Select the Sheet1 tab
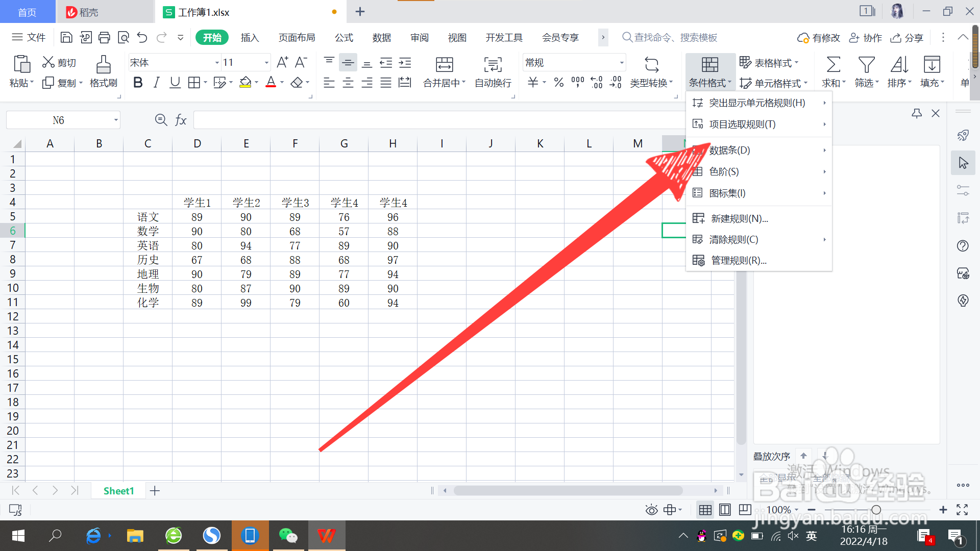The image size is (980, 551). tap(118, 491)
